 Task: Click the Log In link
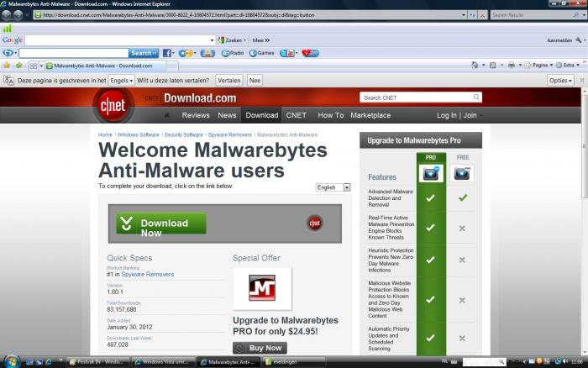(x=447, y=115)
